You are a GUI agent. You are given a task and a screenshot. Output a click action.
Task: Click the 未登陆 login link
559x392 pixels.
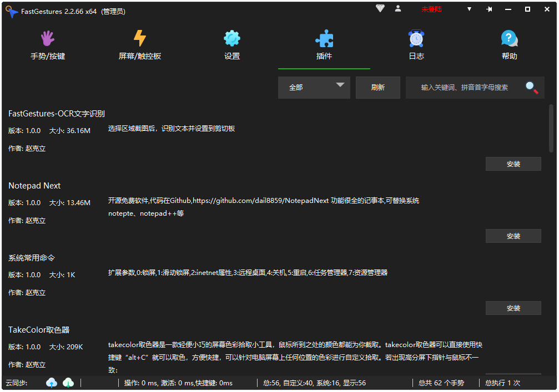click(x=431, y=9)
